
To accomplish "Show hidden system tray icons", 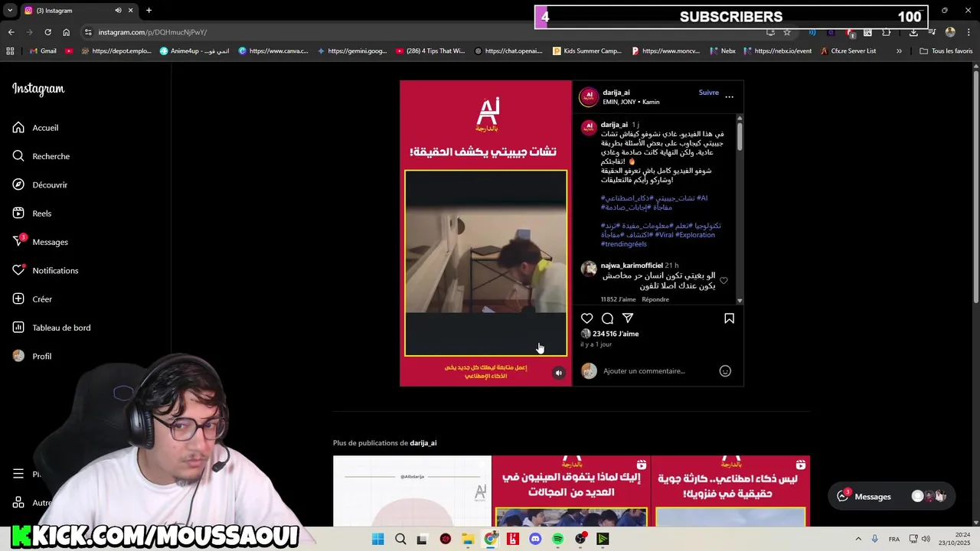I will [x=858, y=540].
